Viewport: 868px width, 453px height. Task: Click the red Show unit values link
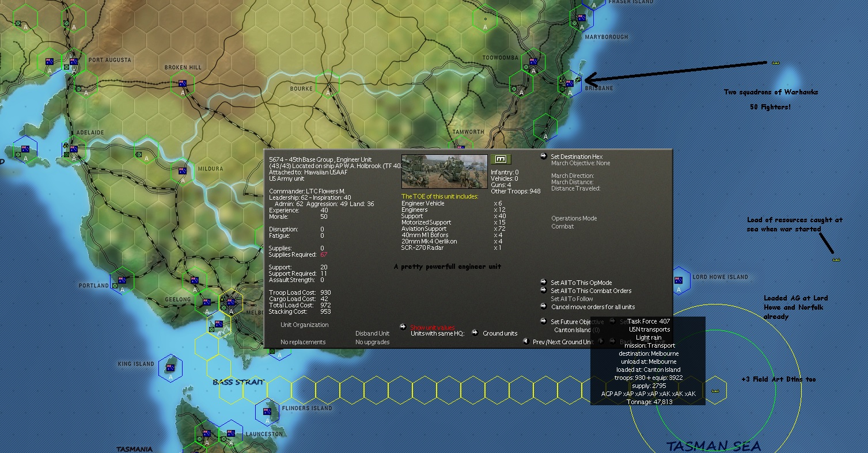pos(432,328)
